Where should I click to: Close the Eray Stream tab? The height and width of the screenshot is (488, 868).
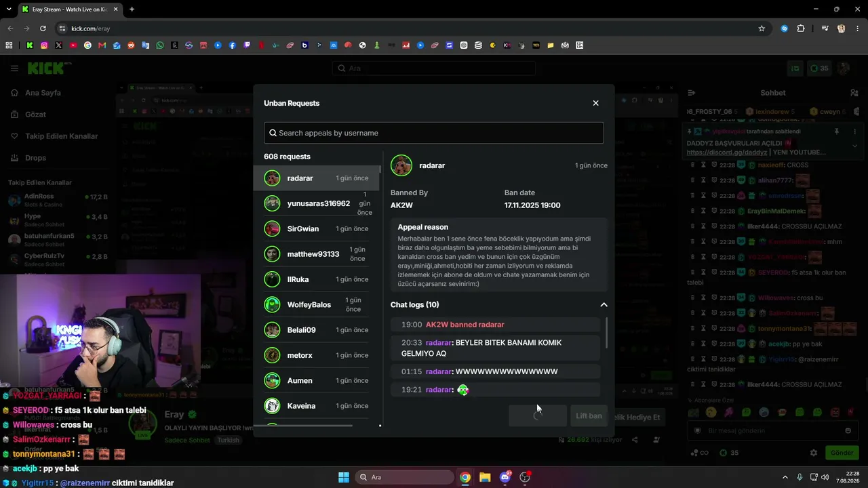[x=115, y=9]
